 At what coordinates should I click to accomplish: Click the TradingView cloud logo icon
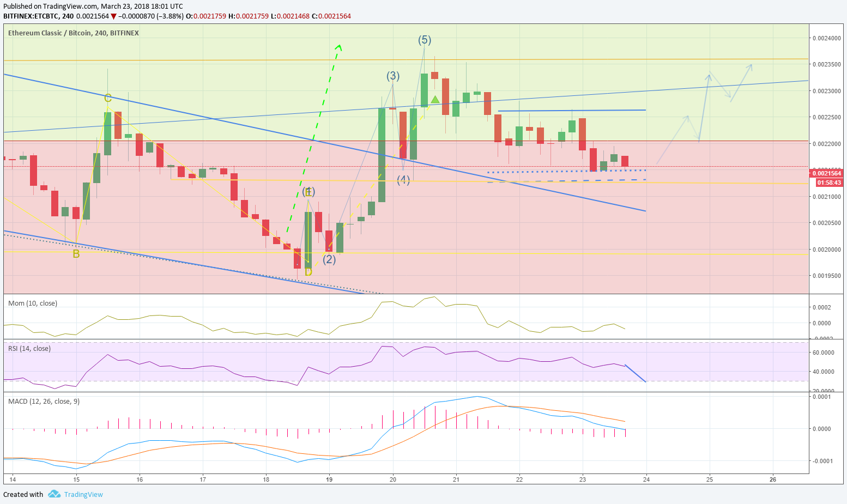[x=54, y=494]
